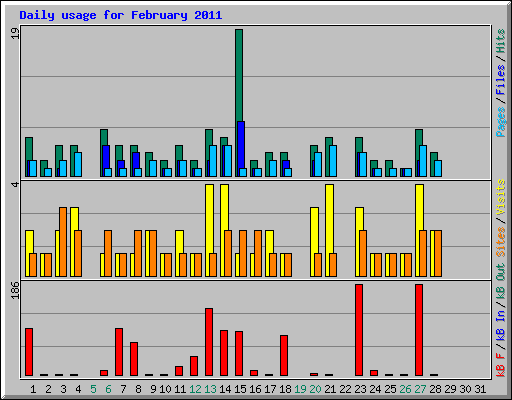This screenshot has height=400, width=512.
Task: Click the '19' y-axis maximum value
Action: point(15,33)
